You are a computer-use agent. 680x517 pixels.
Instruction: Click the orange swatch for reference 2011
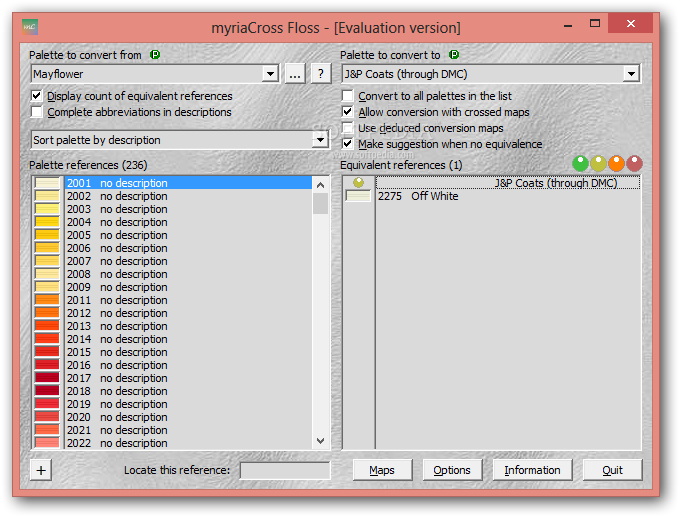pyautogui.click(x=47, y=300)
